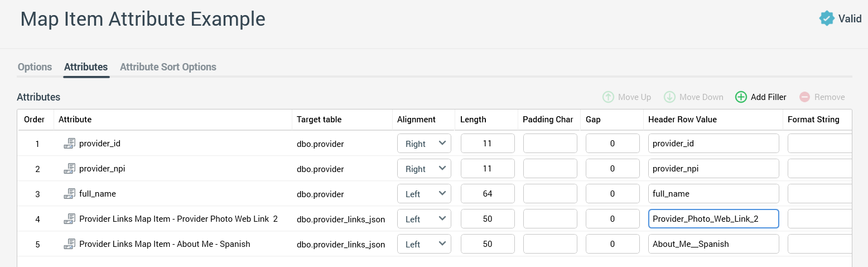
Task: Open the Alignment dropdown for provider_id
Action: (x=424, y=144)
